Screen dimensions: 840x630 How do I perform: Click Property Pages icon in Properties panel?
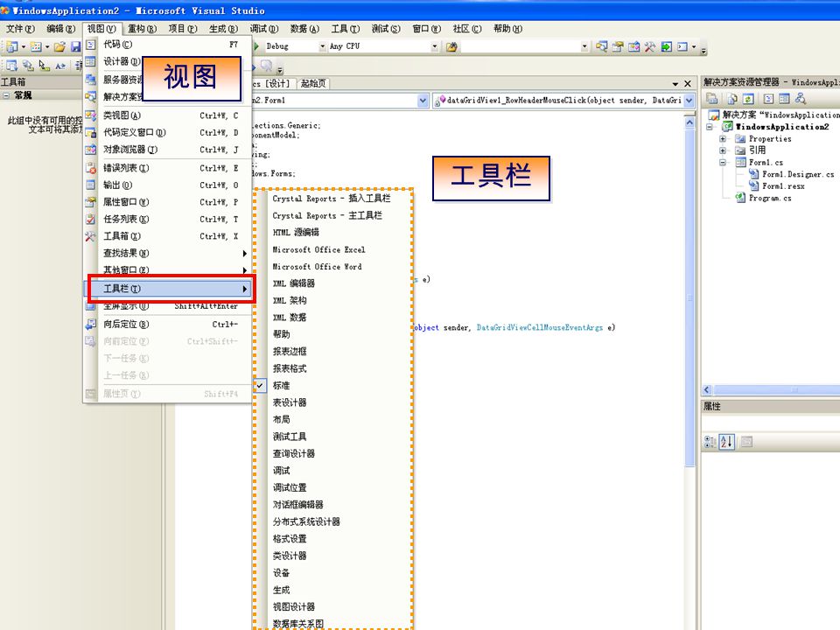pos(746,442)
